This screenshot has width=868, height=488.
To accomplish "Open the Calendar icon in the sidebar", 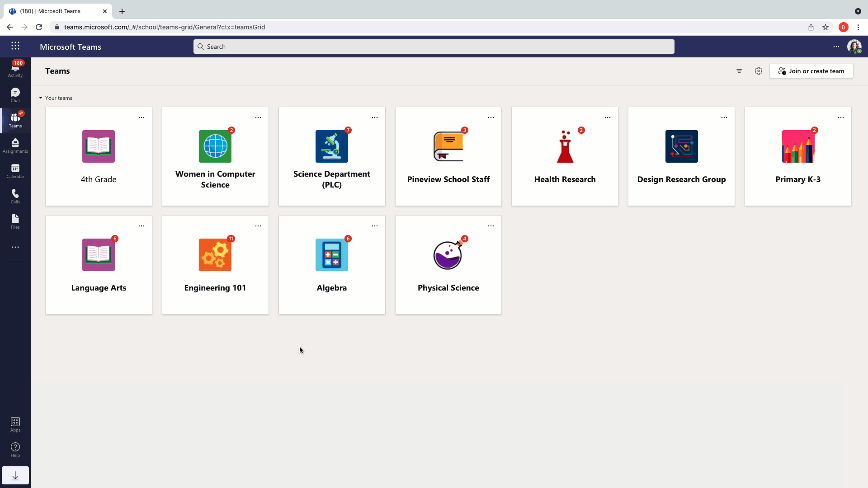I will click(x=15, y=171).
